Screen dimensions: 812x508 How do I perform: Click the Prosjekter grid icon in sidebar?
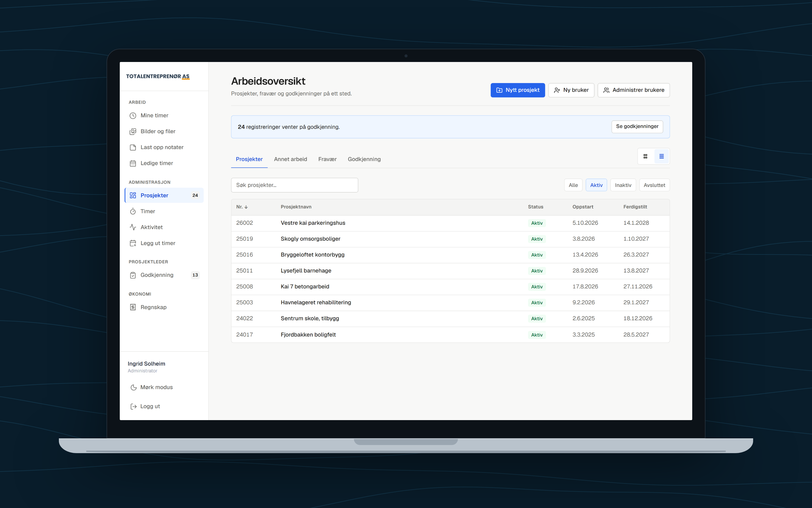[133, 195]
